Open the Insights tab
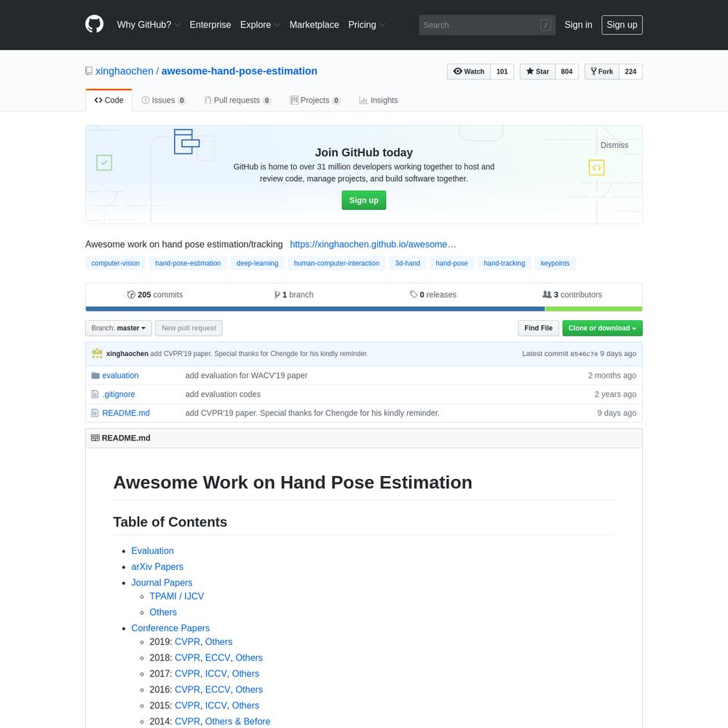Image resolution: width=728 pixels, height=728 pixels. click(379, 100)
